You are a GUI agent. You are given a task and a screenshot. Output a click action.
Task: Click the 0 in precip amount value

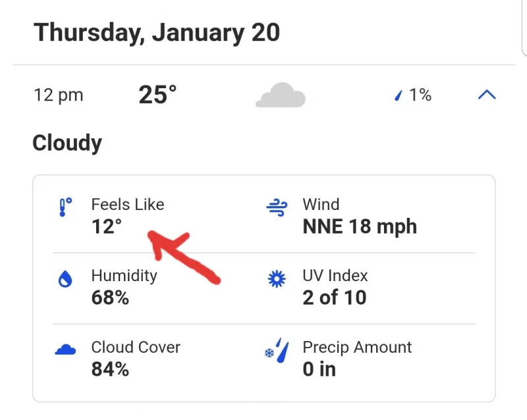pos(319,369)
